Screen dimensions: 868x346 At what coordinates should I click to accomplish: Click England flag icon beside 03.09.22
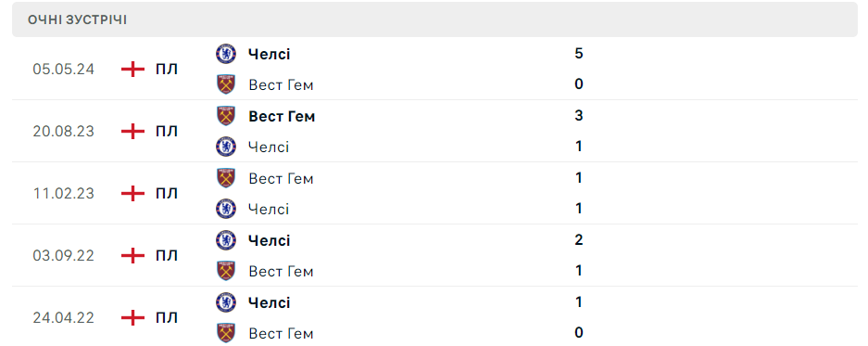pyautogui.click(x=132, y=256)
